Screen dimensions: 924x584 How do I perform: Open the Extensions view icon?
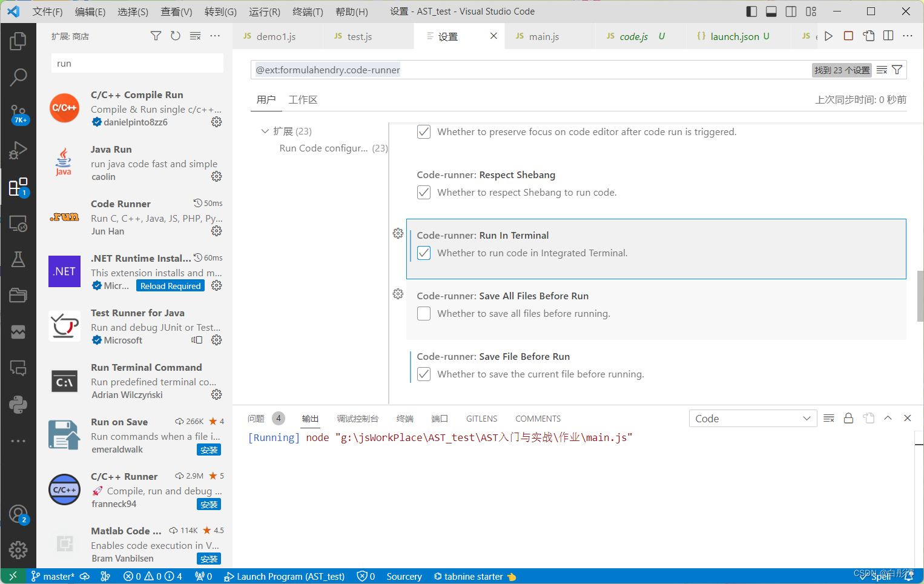(18, 187)
